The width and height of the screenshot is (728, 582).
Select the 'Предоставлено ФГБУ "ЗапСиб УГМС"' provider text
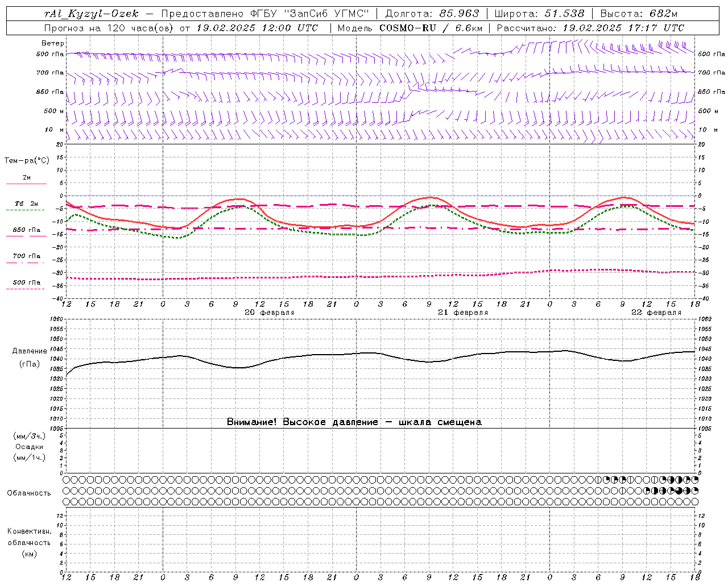click(265, 13)
